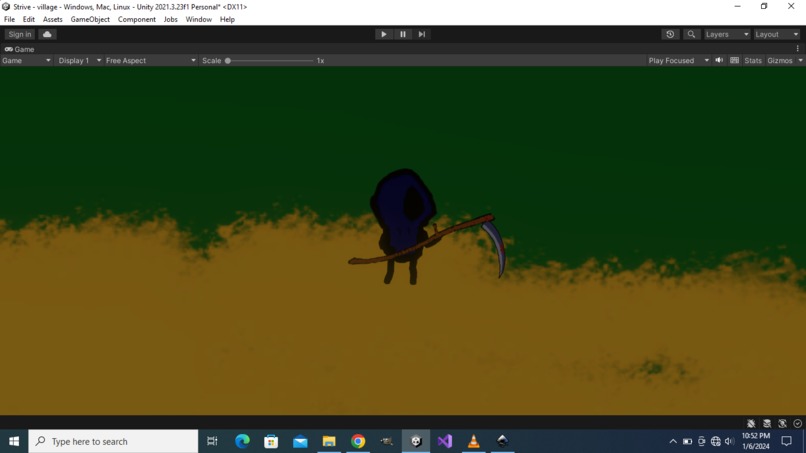The width and height of the screenshot is (806, 453).
Task: Toggle the Shortcuts keyboard icon in Game view
Action: tap(735, 60)
